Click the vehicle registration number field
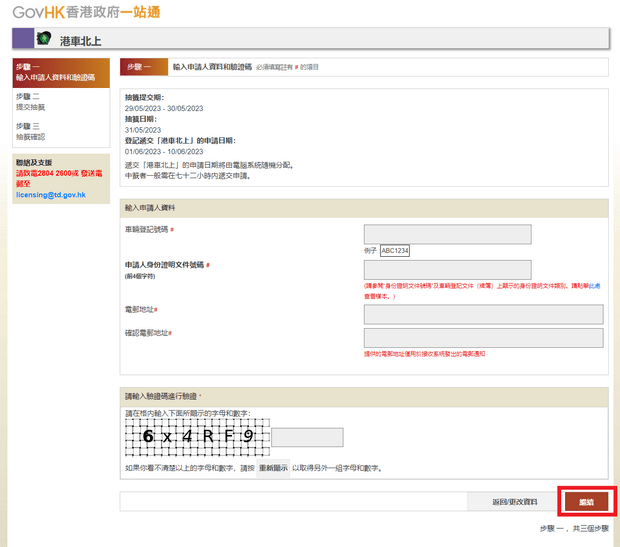Screen dimensions: 620x547 click(x=447, y=234)
